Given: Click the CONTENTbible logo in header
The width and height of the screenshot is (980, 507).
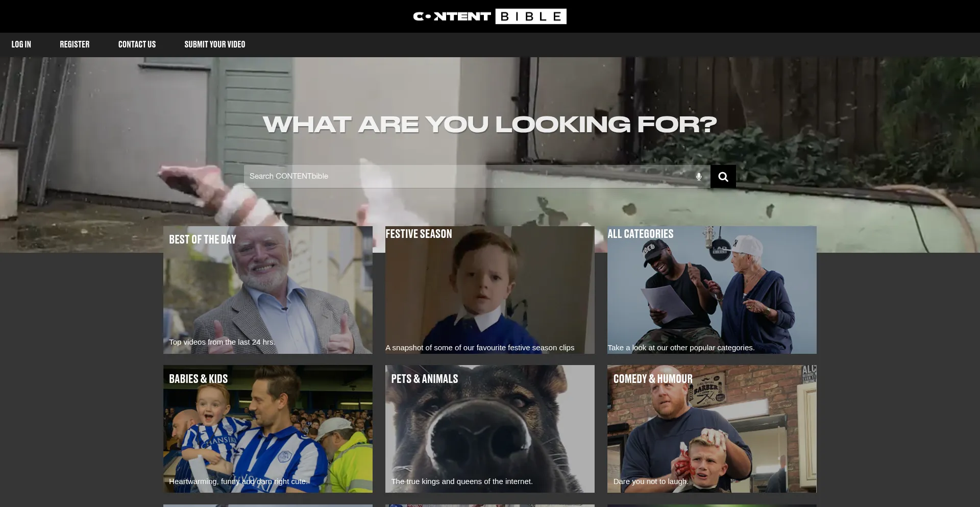Looking at the screenshot, I should [x=489, y=16].
